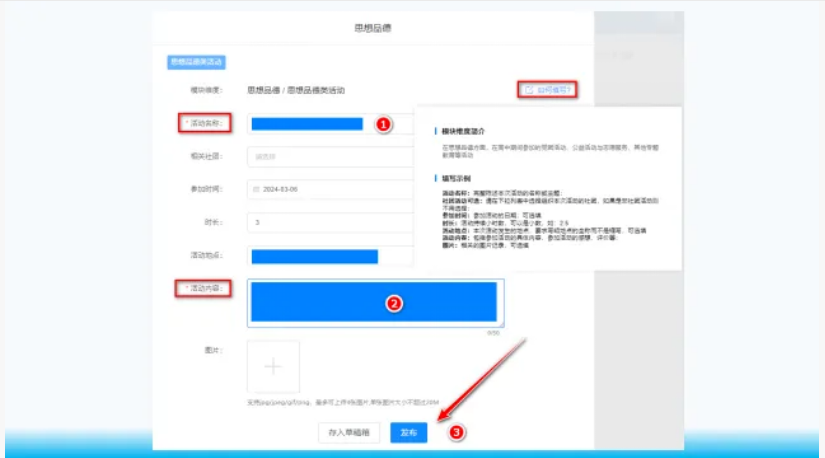Click the red circle number 1 marker
The height and width of the screenshot is (458, 825).
point(382,124)
